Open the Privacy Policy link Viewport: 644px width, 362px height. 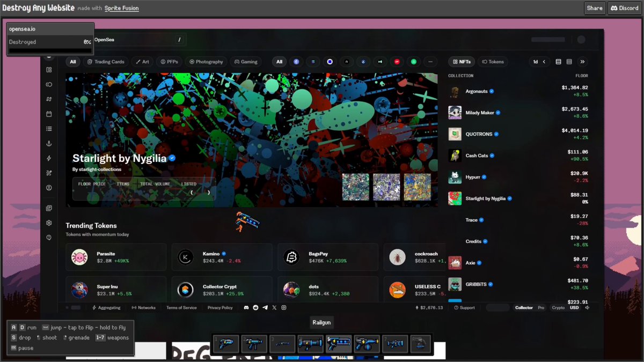click(x=220, y=308)
